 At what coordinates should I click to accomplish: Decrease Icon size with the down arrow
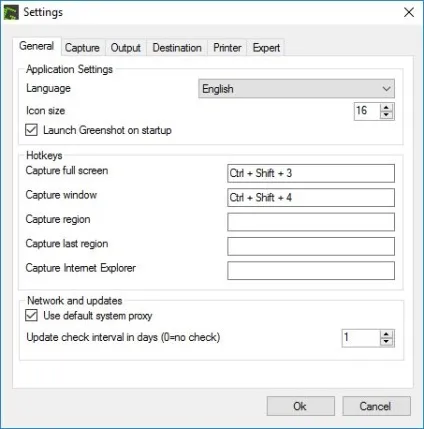coord(386,115)
